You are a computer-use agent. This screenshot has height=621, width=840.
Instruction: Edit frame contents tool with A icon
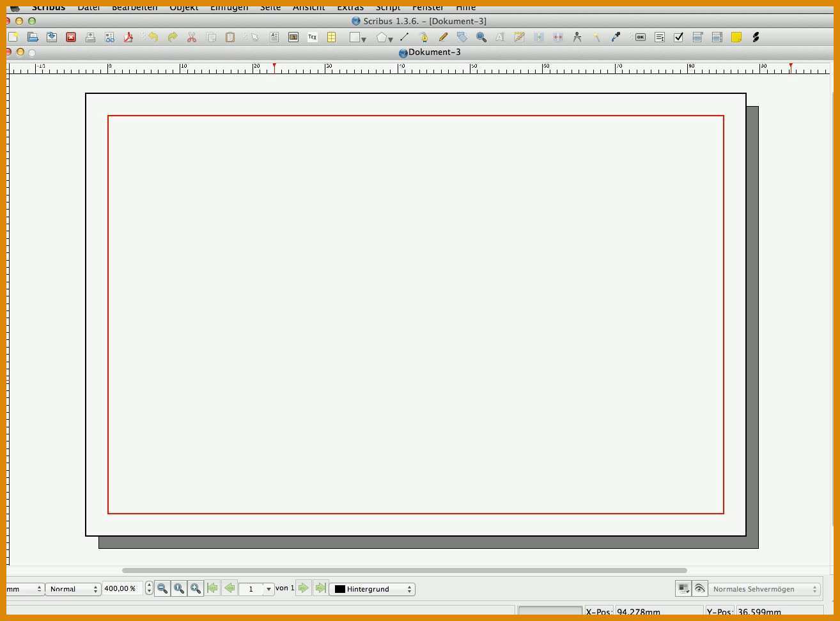(500, 37)
